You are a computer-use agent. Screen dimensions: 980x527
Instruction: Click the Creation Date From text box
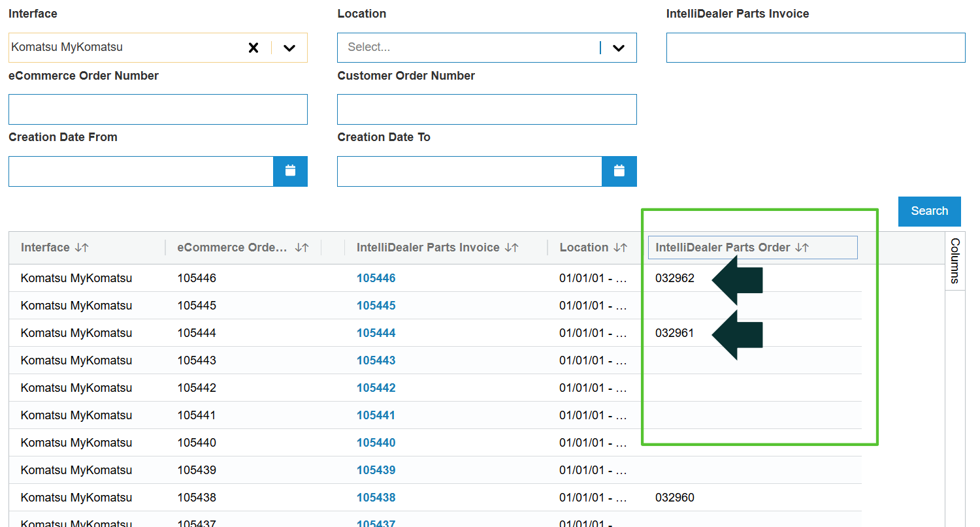[x=140, y=171]
